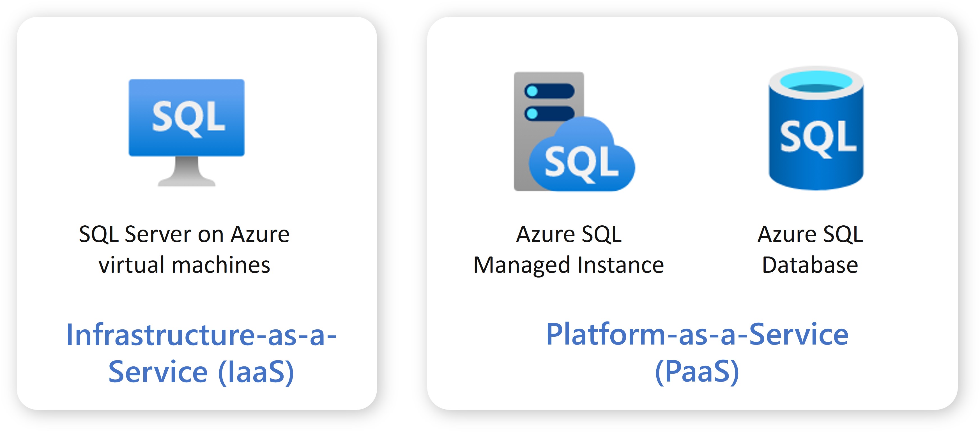Image resolution: width=980 pixels, height=432 pixels.
Task: Click the word "virtual machines" caption line
Action: pyautogui.click(x=184, y=265)
